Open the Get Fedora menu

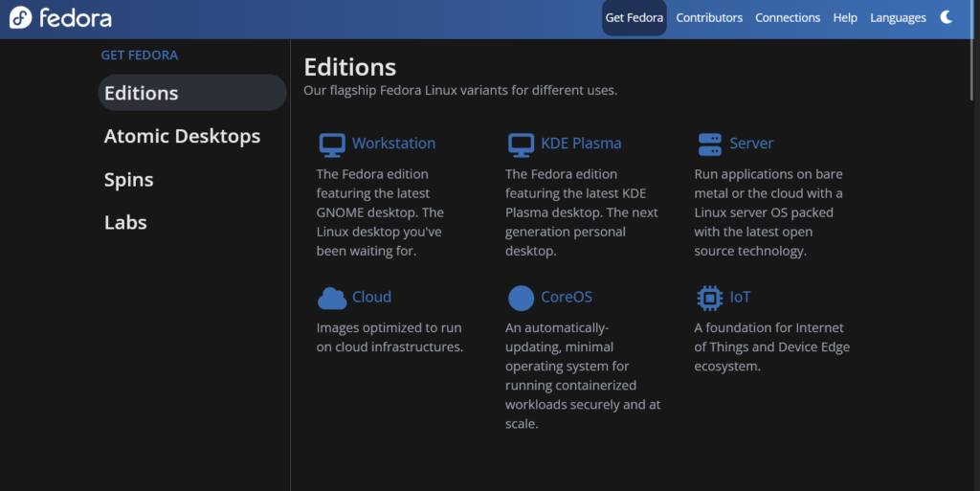(x=634, y=17)
